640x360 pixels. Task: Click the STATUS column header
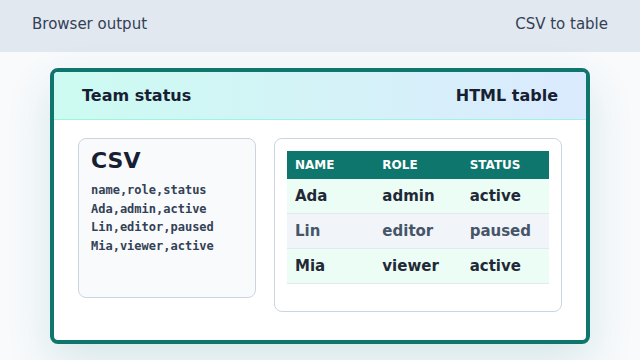(505, 165)
